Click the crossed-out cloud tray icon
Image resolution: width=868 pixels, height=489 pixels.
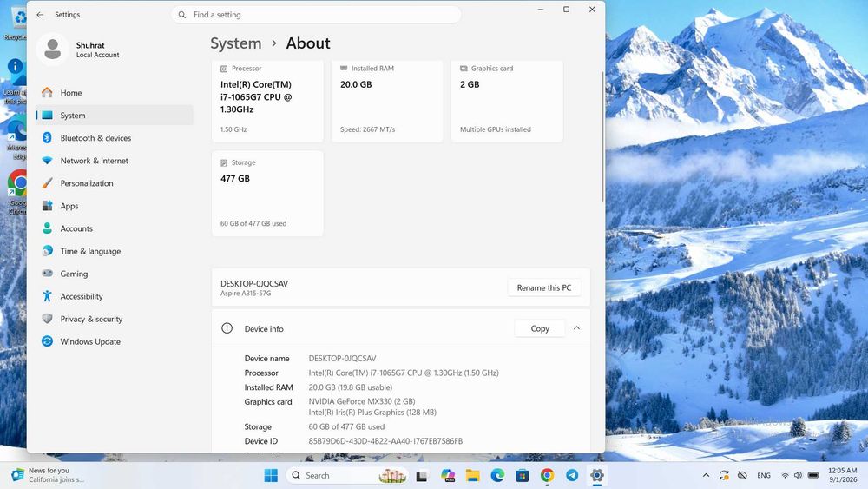(x=742, y=475)
